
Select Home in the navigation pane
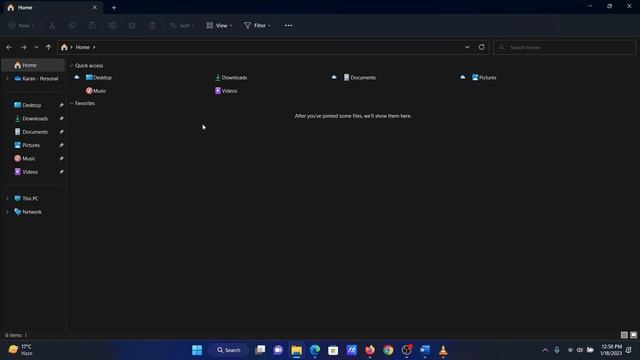(33, 65)
